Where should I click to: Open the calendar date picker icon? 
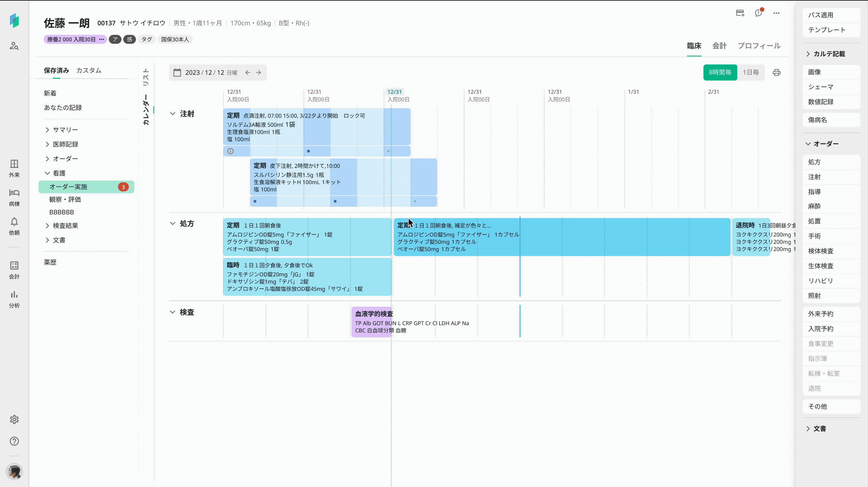(177, 72)
